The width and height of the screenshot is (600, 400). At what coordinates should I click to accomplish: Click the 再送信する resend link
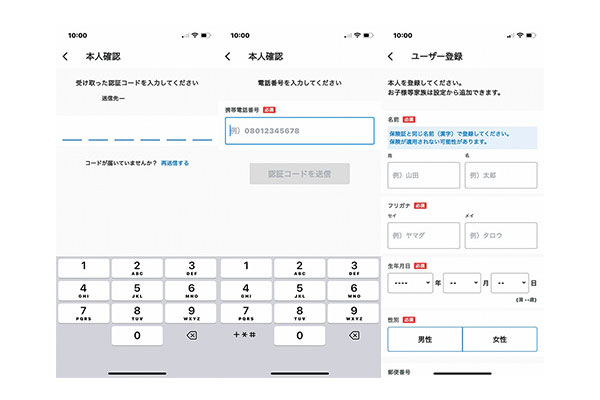tap(174, 162)
